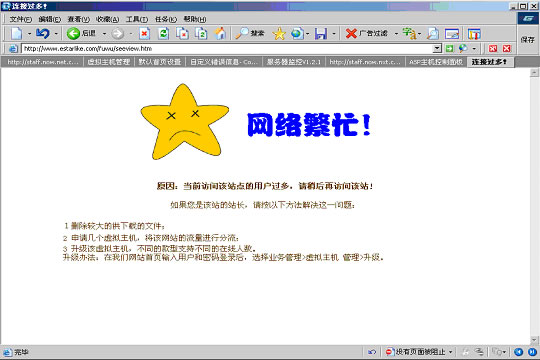Image resolution: width=540 pixels, height=360 pixels.
Task: Click the blue previous tab circle icon in status bar
Action: 519,352
